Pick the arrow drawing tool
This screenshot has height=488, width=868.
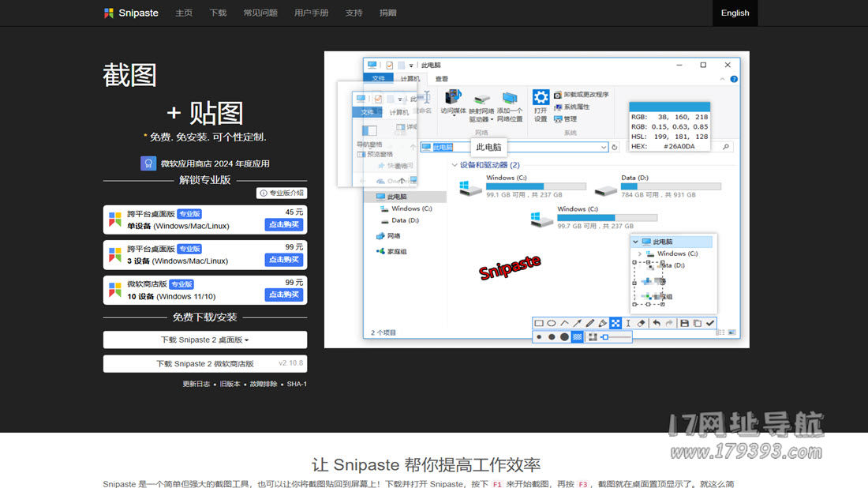point(577,323)
